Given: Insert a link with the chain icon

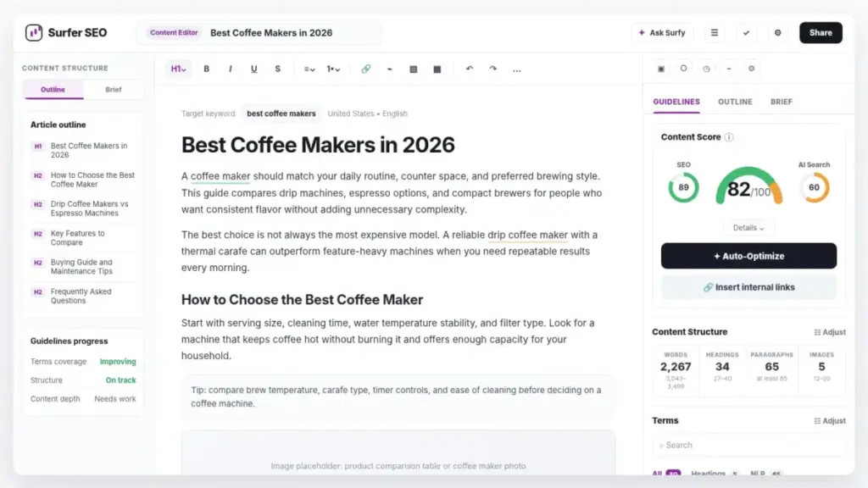Looking at the screenshot, I should 366,69.
